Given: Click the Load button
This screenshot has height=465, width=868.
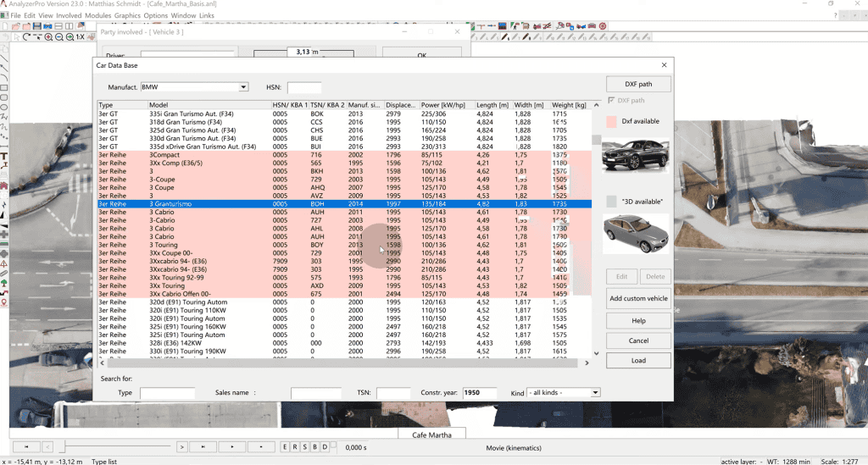Looking at the screenshot, I should 638,360.
